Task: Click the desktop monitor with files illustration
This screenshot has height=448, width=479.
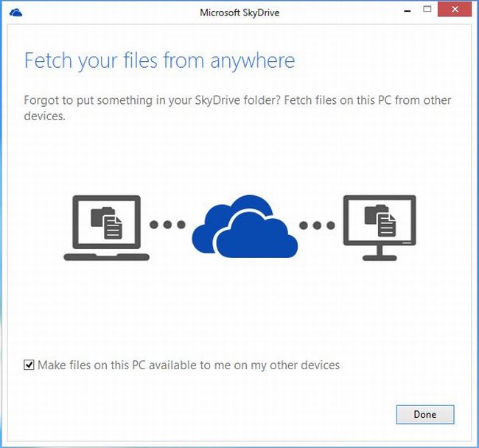Action: tap(380, 228)
